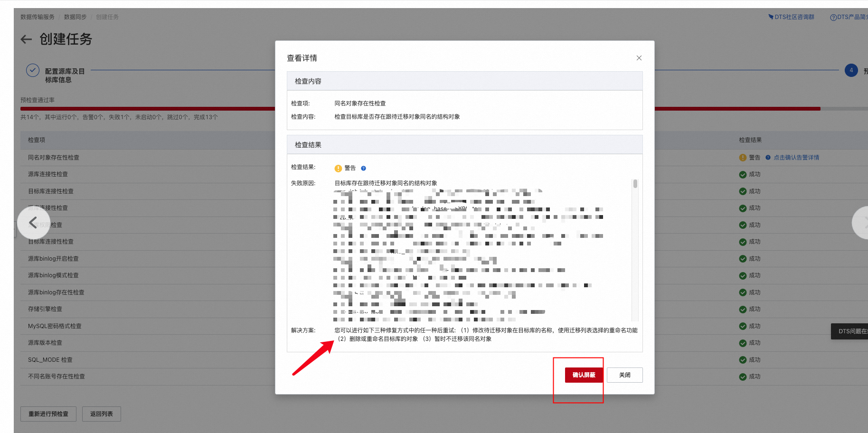The image size is (868, 433).
Task: Click 返回列表 button
Action: (x=102, y=414)
